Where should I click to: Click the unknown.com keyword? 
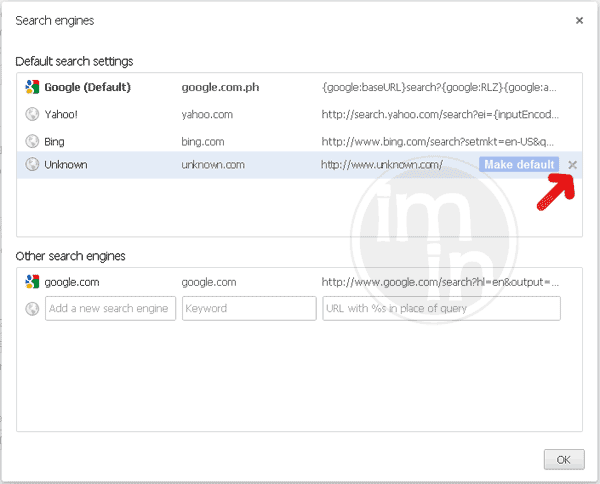click(213, 165)
